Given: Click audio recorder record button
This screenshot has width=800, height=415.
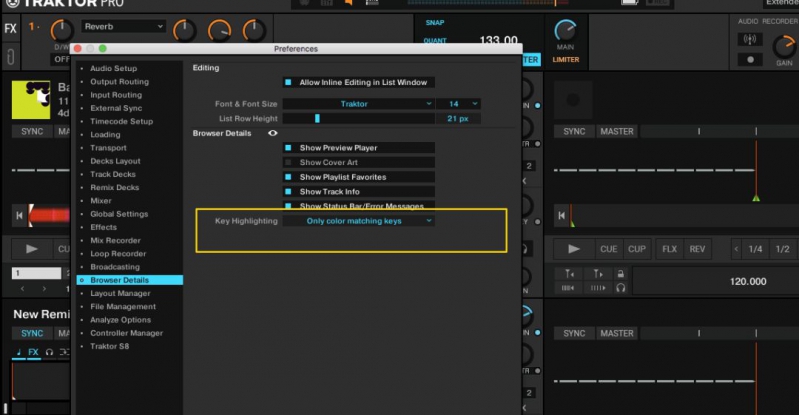Looking at the screenshot, I should pos(749,60).
